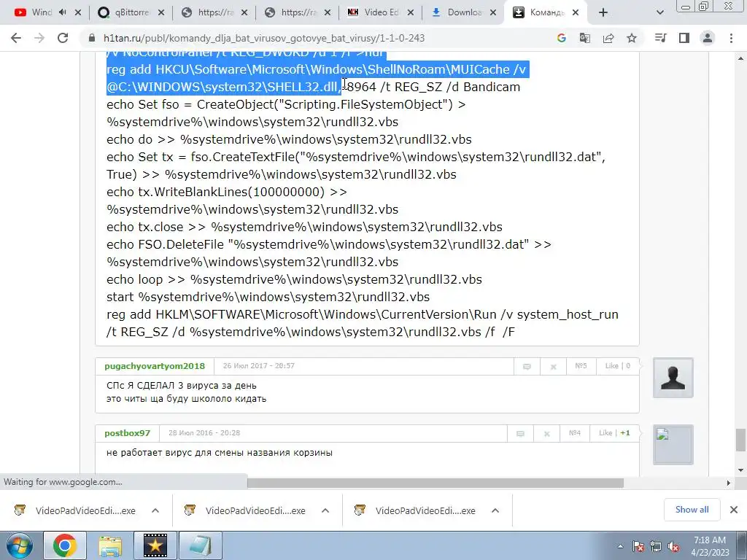Expand second VideoPad download options chevron

[x=325, y=510]
